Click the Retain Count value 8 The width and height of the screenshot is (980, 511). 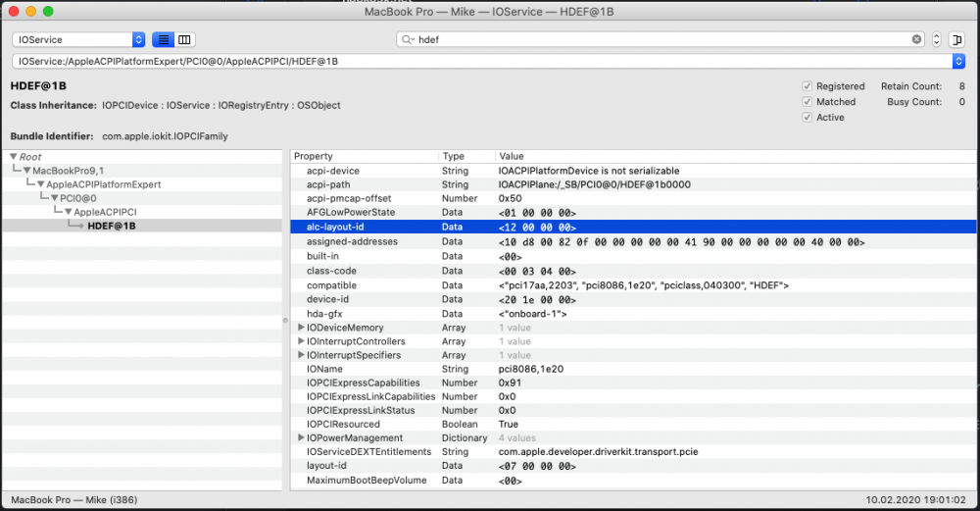pyautogui.click(x=961, y=86)
